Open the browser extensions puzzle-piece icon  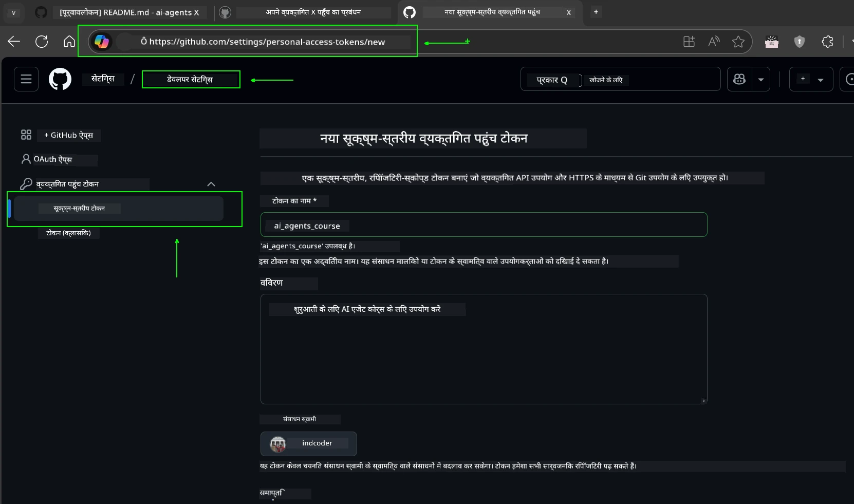coord(827,42)
